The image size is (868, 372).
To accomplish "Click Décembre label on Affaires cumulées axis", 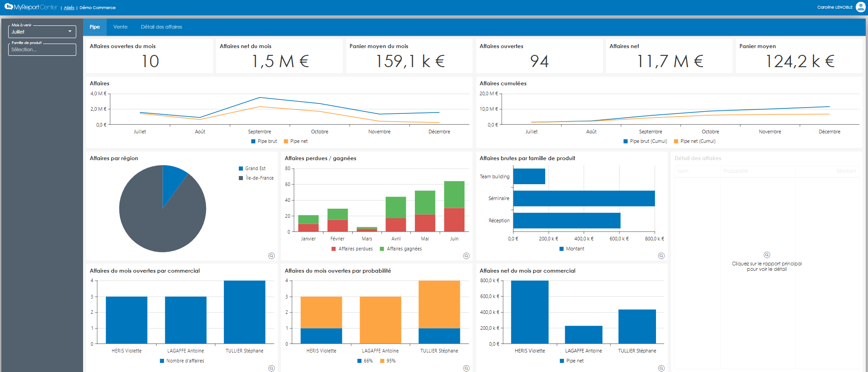I will coord(829,132).
